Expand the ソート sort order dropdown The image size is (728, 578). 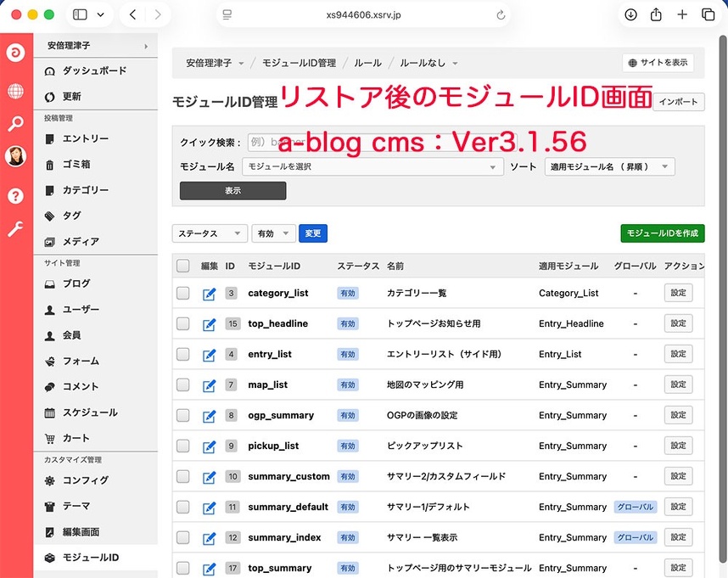(609, 167)
